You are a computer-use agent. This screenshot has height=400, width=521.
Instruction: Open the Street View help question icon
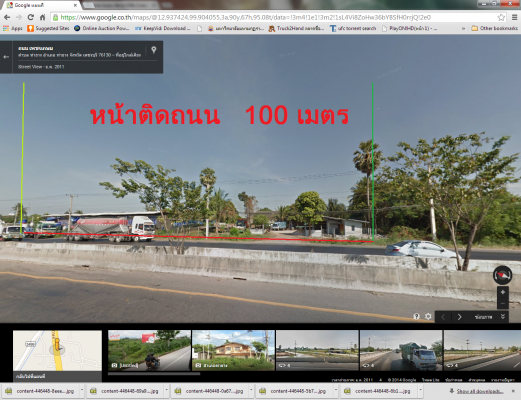(x=416, y=316)
